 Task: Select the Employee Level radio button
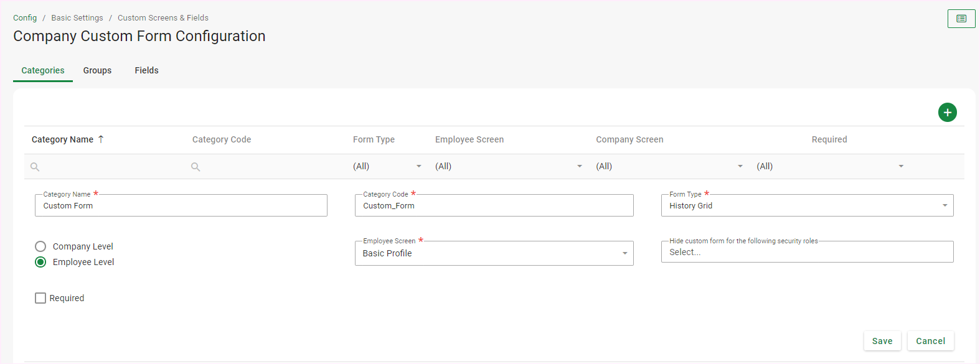click(40, 262)
